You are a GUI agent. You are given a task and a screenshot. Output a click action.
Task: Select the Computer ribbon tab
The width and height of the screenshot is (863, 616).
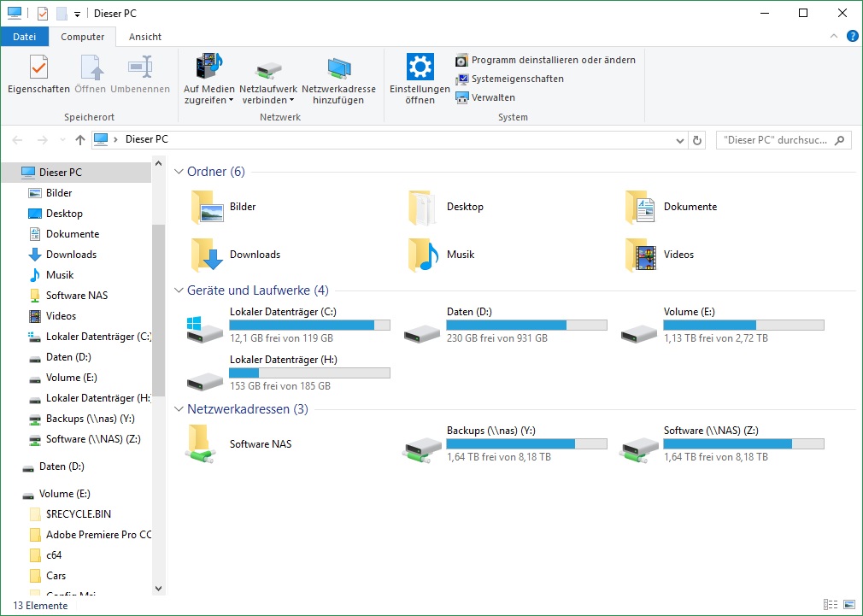pos(83,37)
